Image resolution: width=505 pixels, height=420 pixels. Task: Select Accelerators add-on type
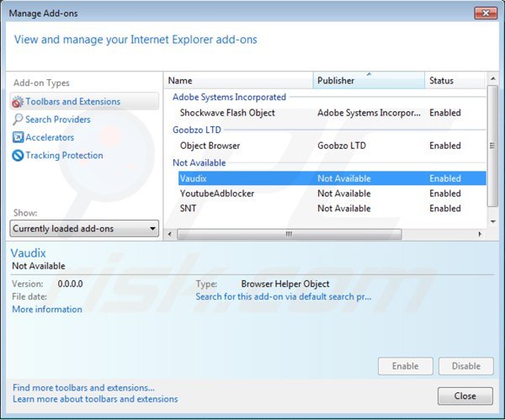pos(43,137)
